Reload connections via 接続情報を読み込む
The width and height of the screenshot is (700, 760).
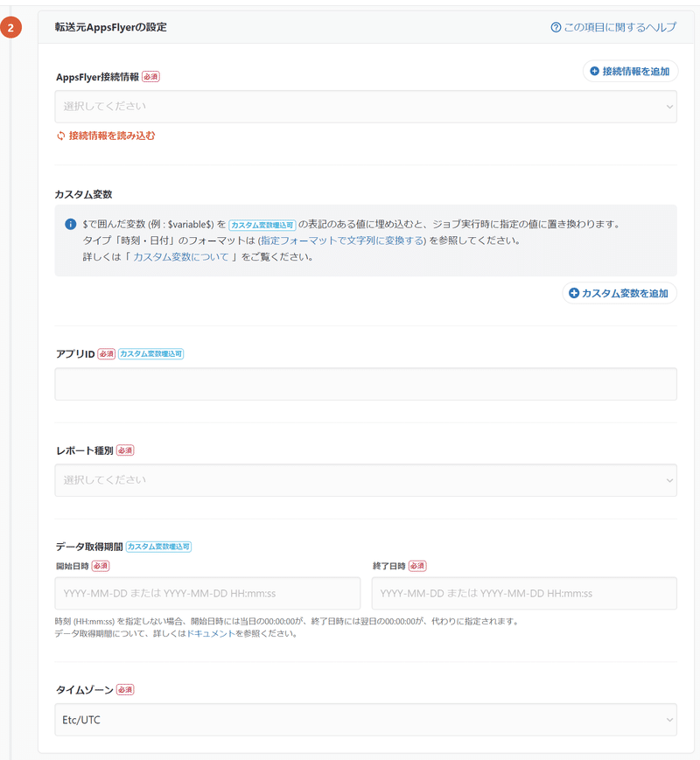106,136
